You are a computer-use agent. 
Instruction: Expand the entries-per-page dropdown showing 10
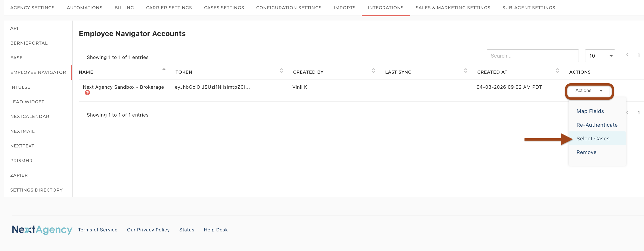[600, 56]
